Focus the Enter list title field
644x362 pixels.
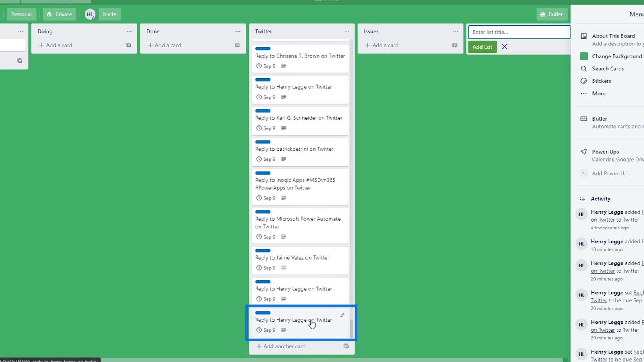[x=519, y=32]
